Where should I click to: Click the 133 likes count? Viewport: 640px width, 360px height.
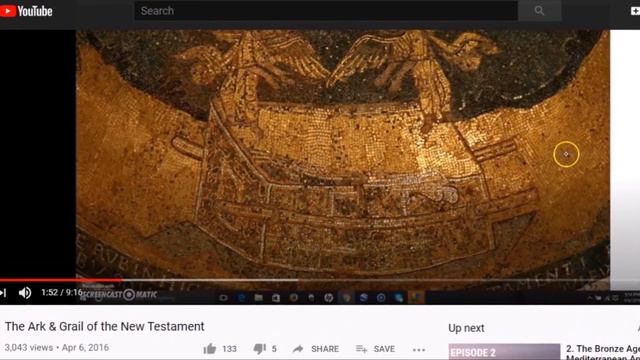tap(229, 349)
